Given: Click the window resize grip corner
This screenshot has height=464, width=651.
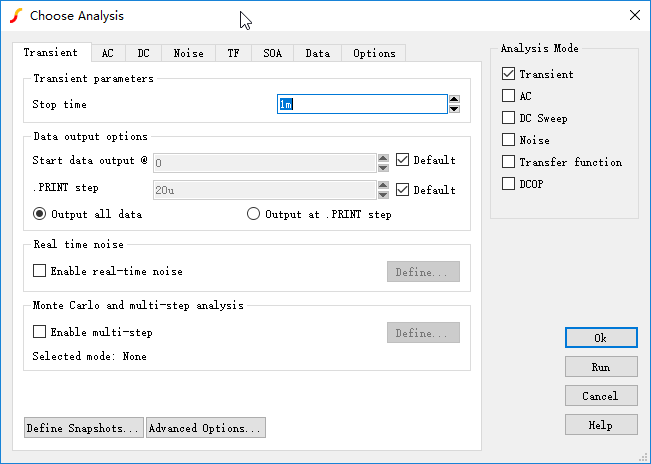Looking at the screenshot, I should click(x=644, y=457).
